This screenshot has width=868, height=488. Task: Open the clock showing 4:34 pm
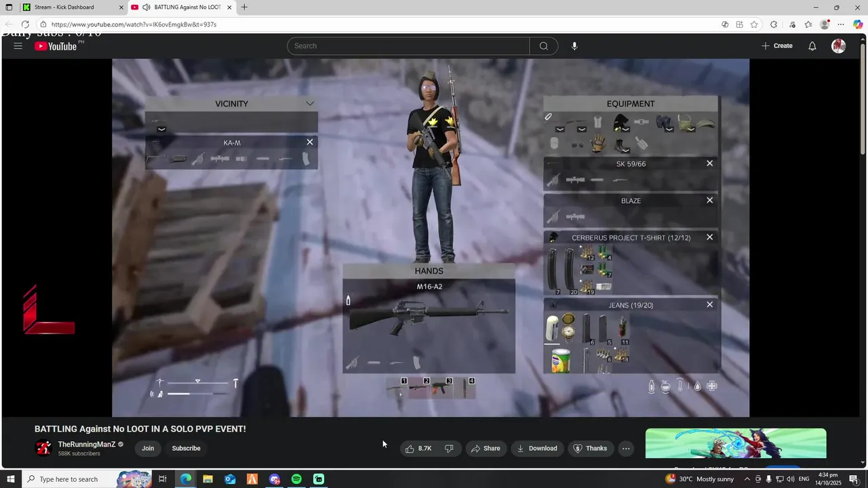click(x=829, y=479)
